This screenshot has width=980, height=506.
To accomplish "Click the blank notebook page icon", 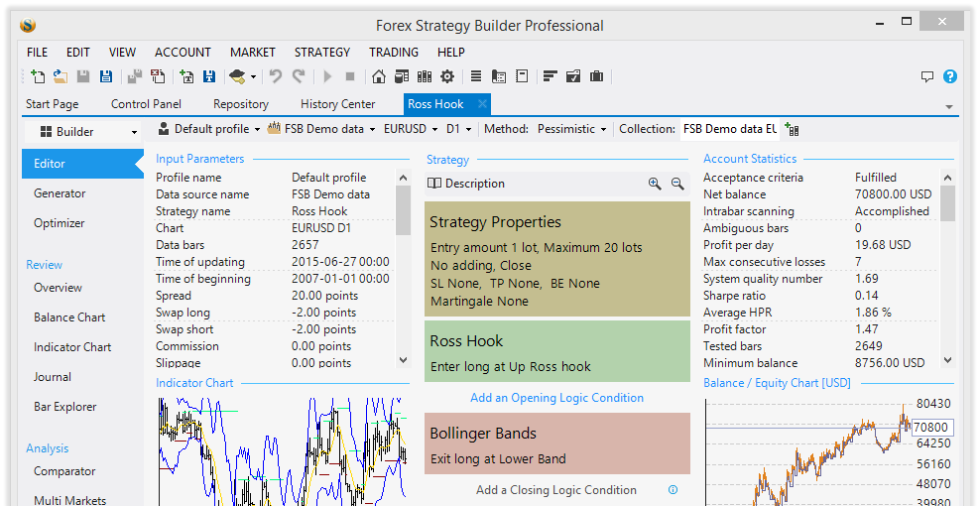I will point(522,76).
